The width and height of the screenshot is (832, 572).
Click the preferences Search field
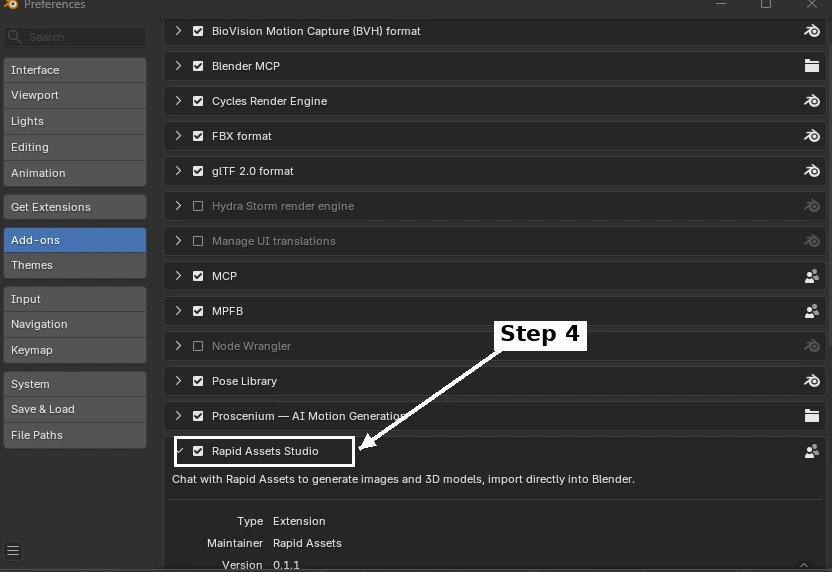coord(75,37)
